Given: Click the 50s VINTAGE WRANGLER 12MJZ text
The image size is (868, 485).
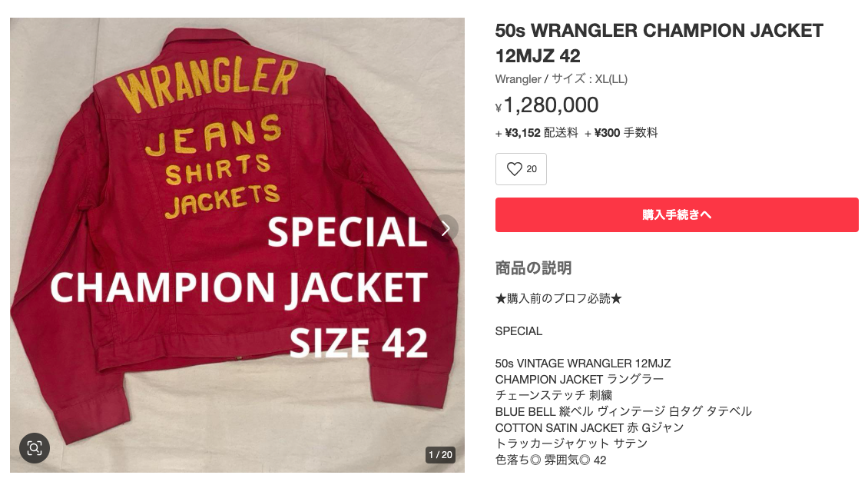Looking at the screenshot, I should [x=583, y=364].
